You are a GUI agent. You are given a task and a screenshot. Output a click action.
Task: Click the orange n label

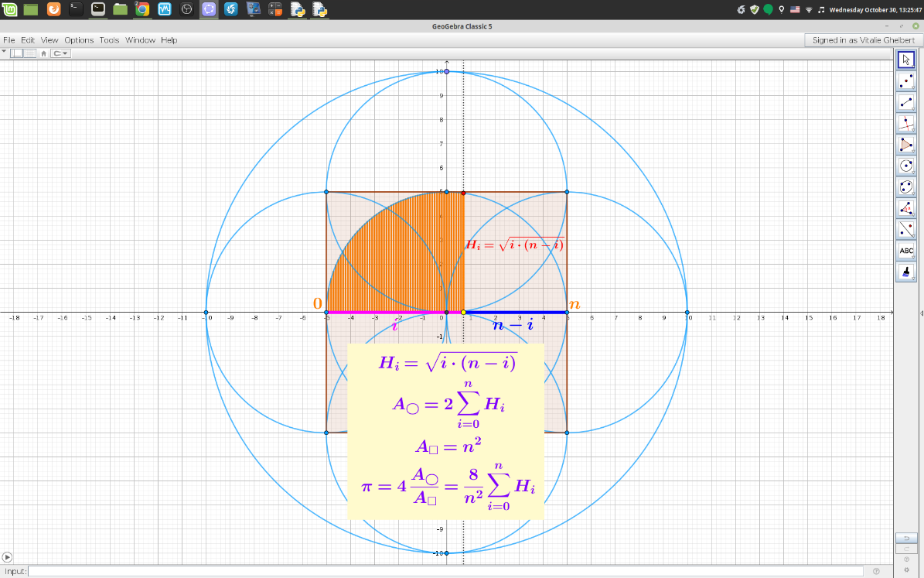[x=575, y=304]
